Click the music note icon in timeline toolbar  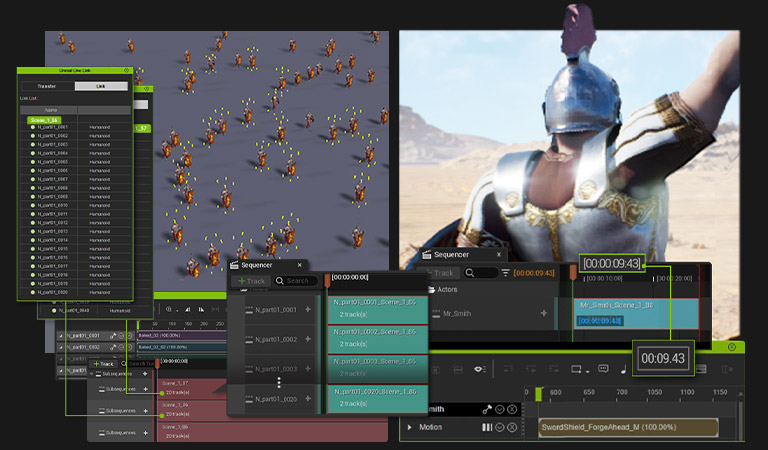tap(624, 369)
